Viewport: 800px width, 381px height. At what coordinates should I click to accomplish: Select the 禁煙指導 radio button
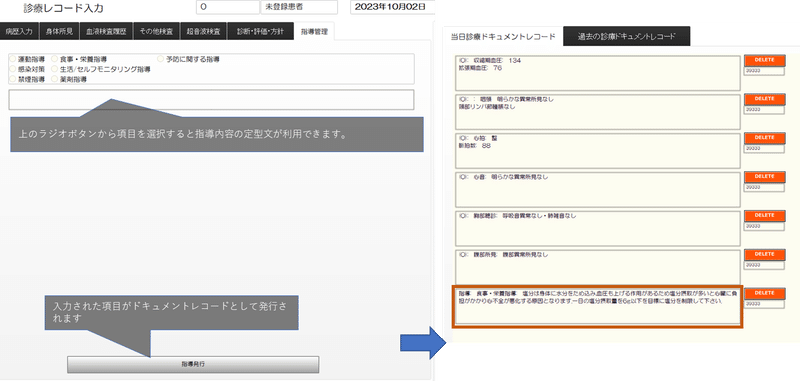pyautogui.click(x=13, y=79)
